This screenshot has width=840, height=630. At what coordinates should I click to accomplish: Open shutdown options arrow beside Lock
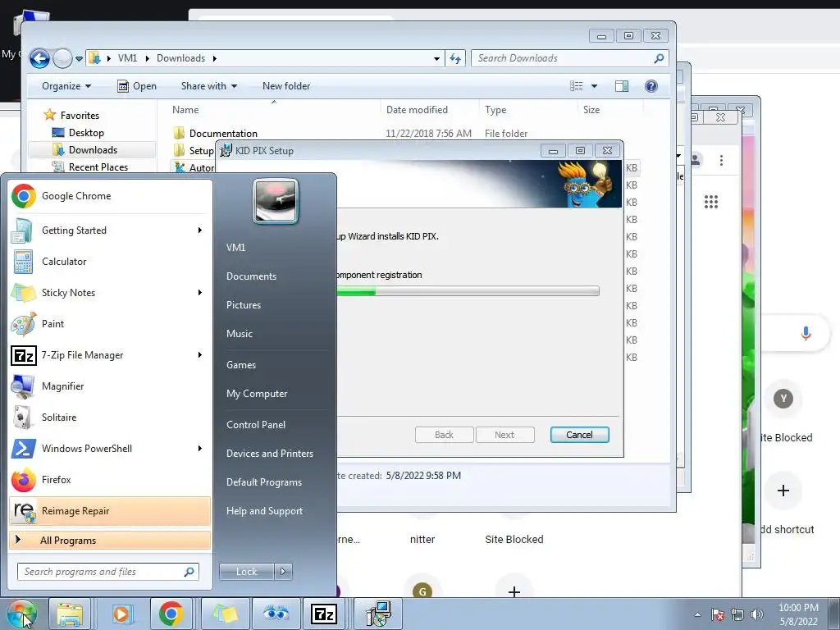tap(283, 572)
